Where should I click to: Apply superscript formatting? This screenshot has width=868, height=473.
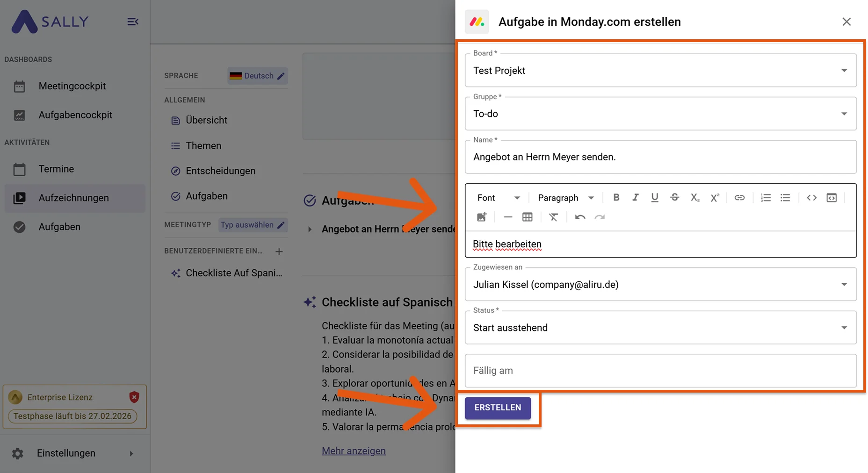tap(715, 198)
